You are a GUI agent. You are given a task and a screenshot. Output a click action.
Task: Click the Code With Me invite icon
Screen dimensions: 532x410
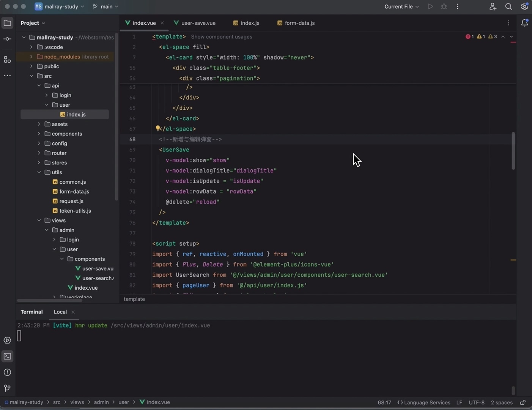[x=492, y=6]
